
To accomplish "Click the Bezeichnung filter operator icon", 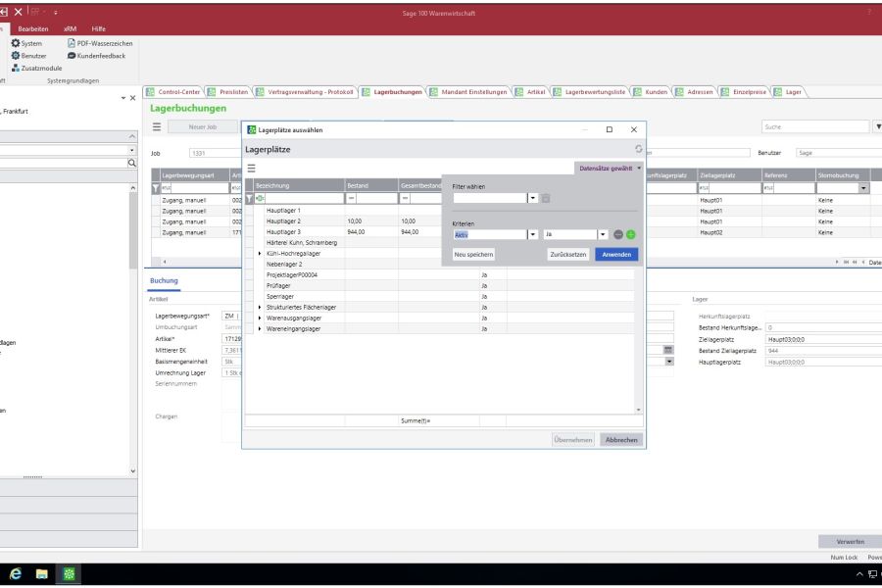I will [x=260, y=199].
